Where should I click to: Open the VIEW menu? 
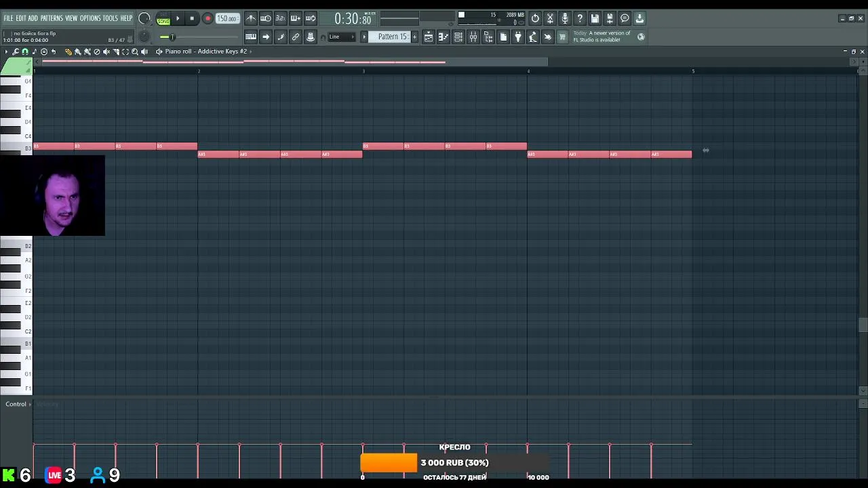pyautogui.click(x=71, y=18)
